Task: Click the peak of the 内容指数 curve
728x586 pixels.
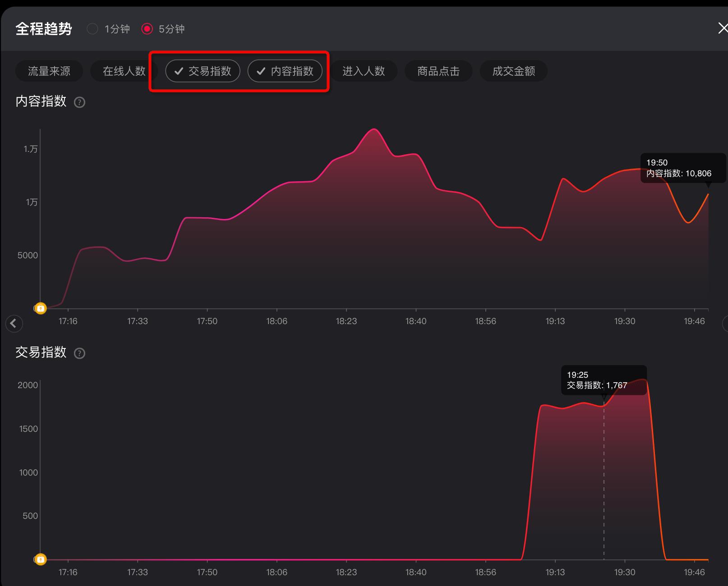Action: [374, 129]
